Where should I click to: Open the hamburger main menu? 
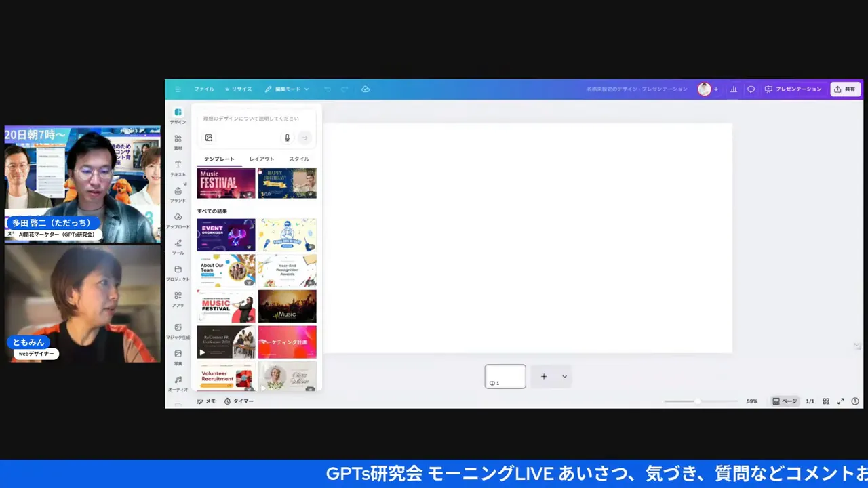pos(178,89)
